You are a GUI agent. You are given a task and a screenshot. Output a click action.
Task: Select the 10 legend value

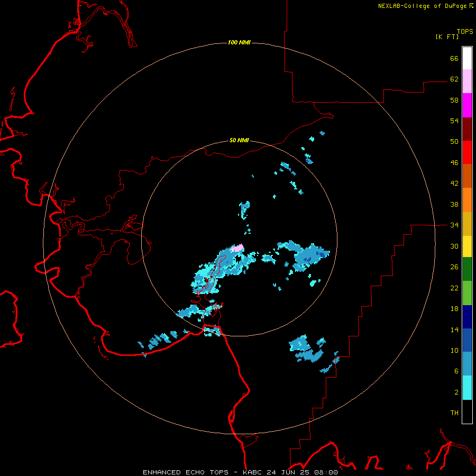(454, 350)
